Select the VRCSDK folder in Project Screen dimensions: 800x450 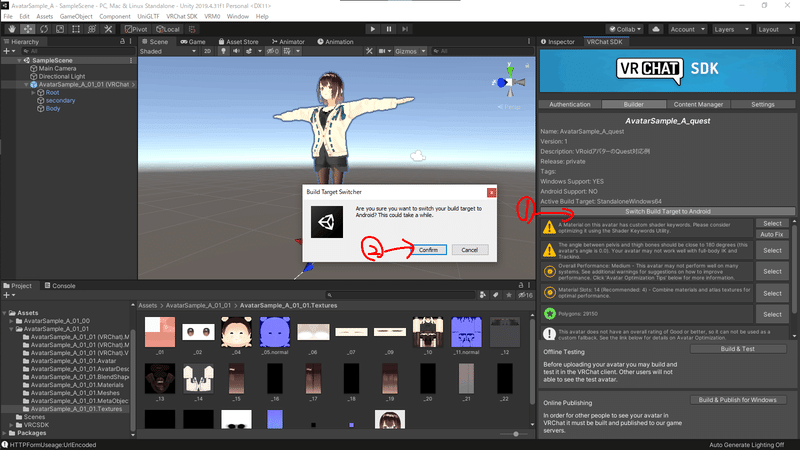point(36,424)
